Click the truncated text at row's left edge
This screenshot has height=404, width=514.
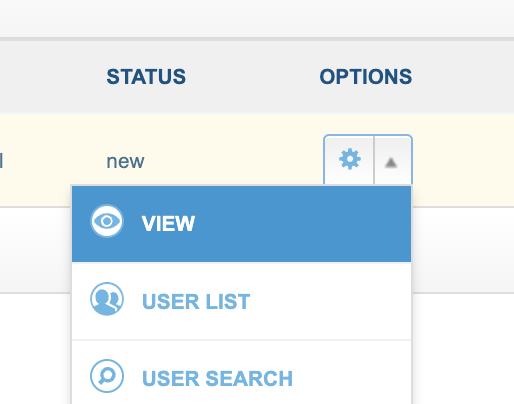(x=1, y=161)
